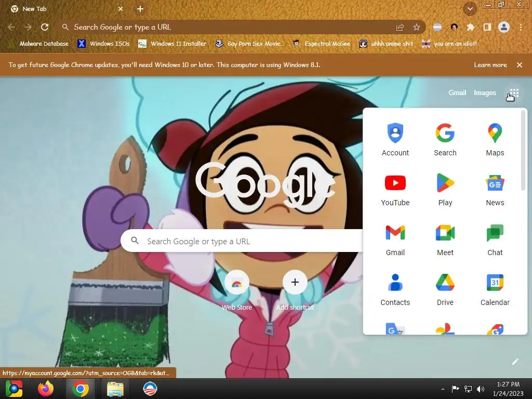Open Google News from the apps panel
Screen dimensions: 532x399
[495, 190]
